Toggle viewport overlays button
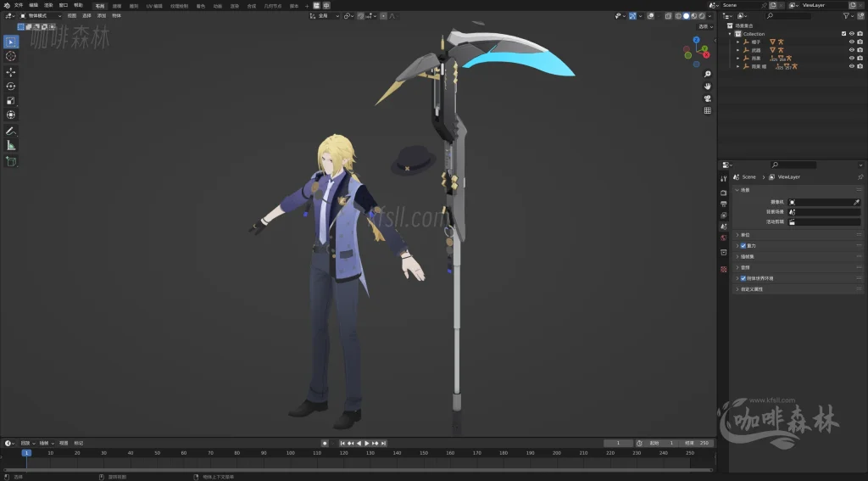 click(x=650, y=16)
